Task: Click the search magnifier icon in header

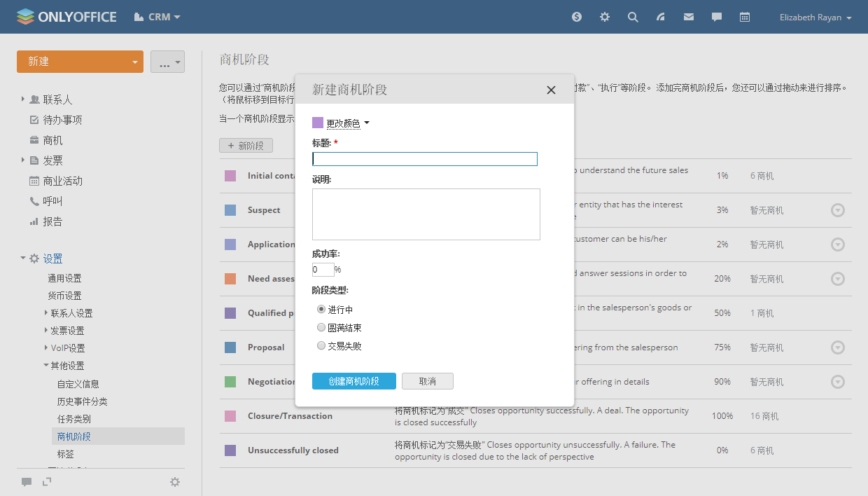Action: 633,17
